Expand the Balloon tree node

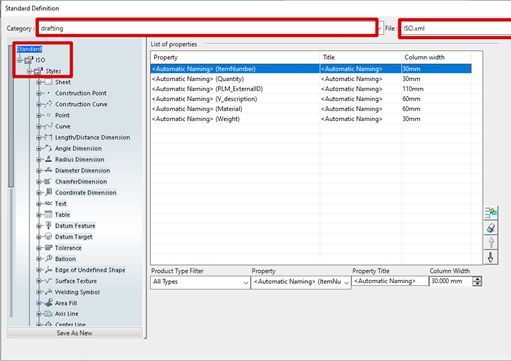point(38,259)
